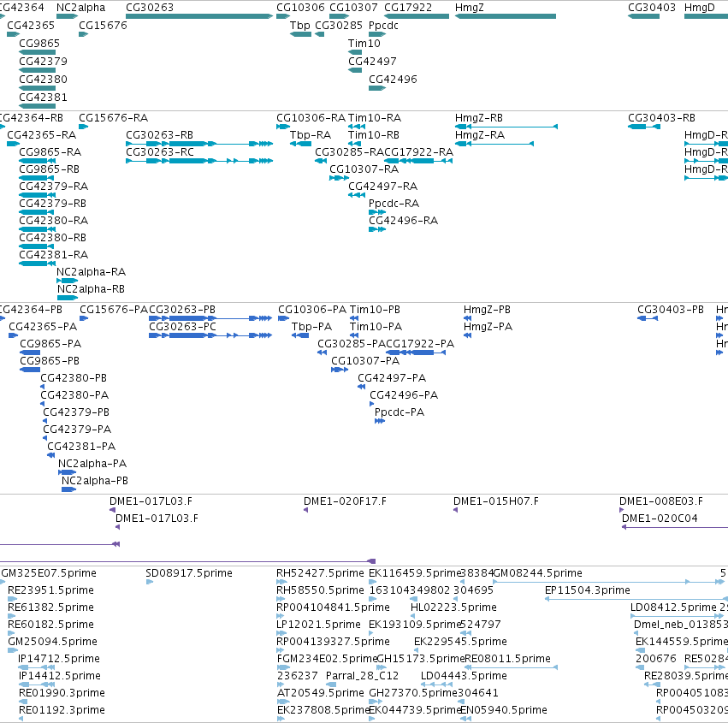
Task: Open the CG10306 gene label
Action: (300, 8)
